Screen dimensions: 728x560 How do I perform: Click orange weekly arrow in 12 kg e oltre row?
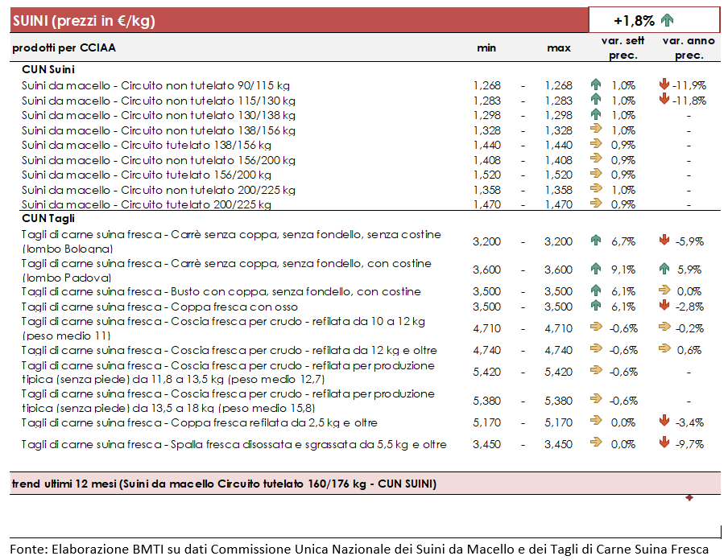click(596, 348)
